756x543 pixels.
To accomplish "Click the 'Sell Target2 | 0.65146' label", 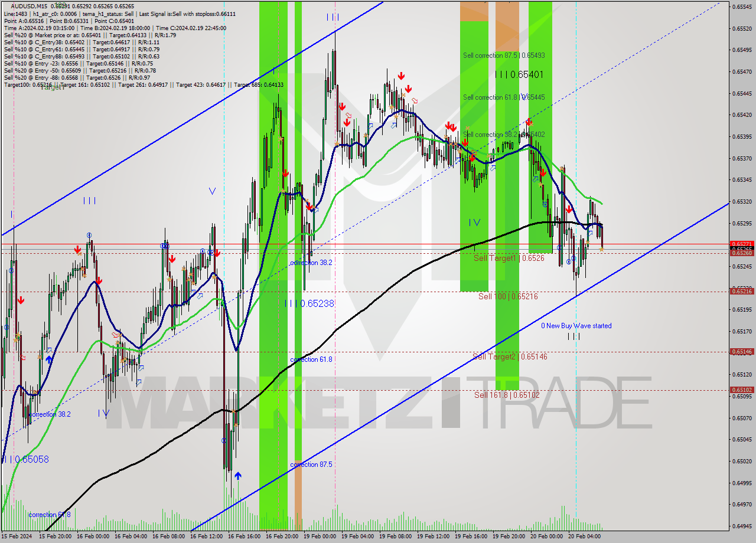I will point(510,356).
